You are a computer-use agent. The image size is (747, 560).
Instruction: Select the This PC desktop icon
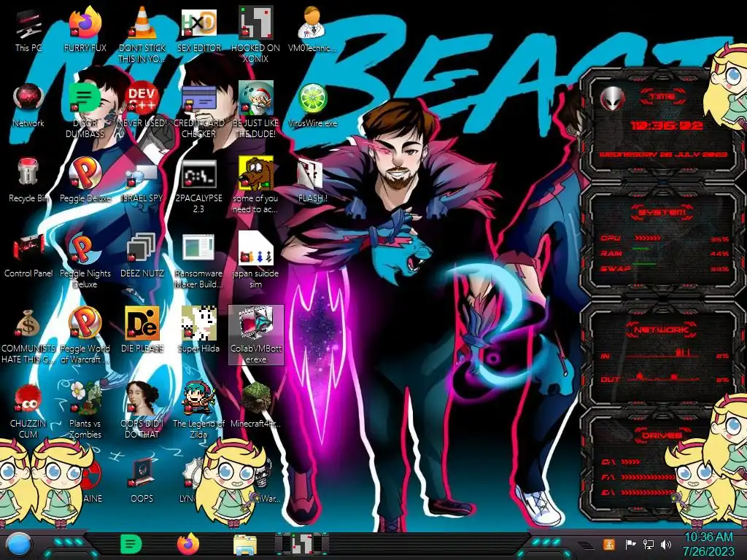click(x=28, y=31)
